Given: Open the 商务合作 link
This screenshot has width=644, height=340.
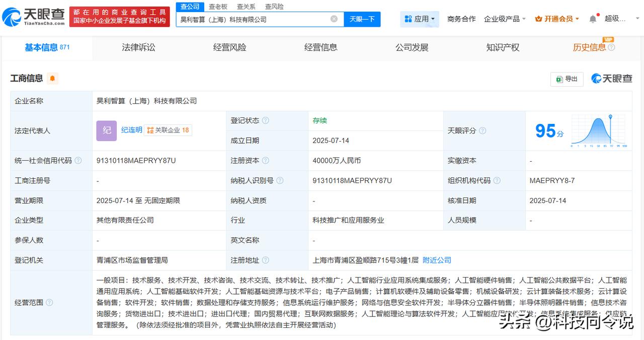Looking at the screenshot, I should point(461,19).
